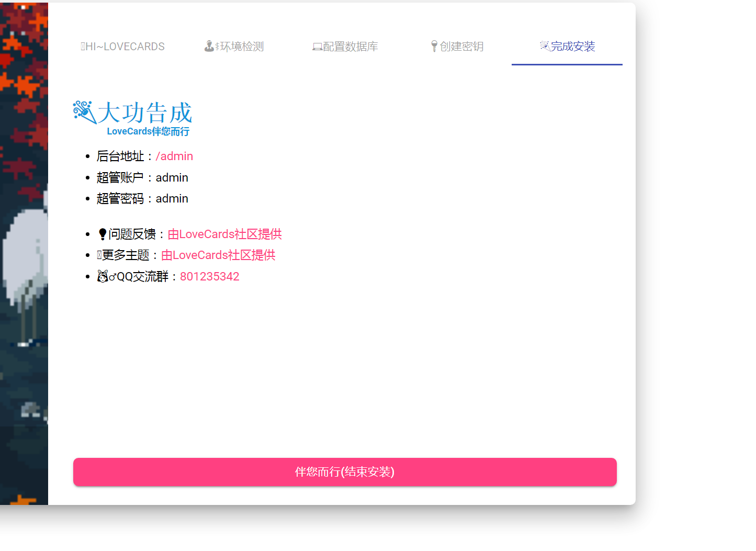Open the 环境检测 tab label

(242, 47)
